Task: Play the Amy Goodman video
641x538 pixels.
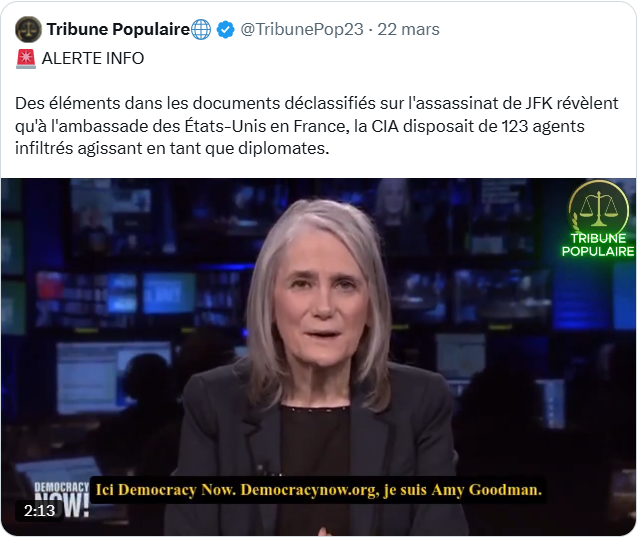Action: pos(318,356)
